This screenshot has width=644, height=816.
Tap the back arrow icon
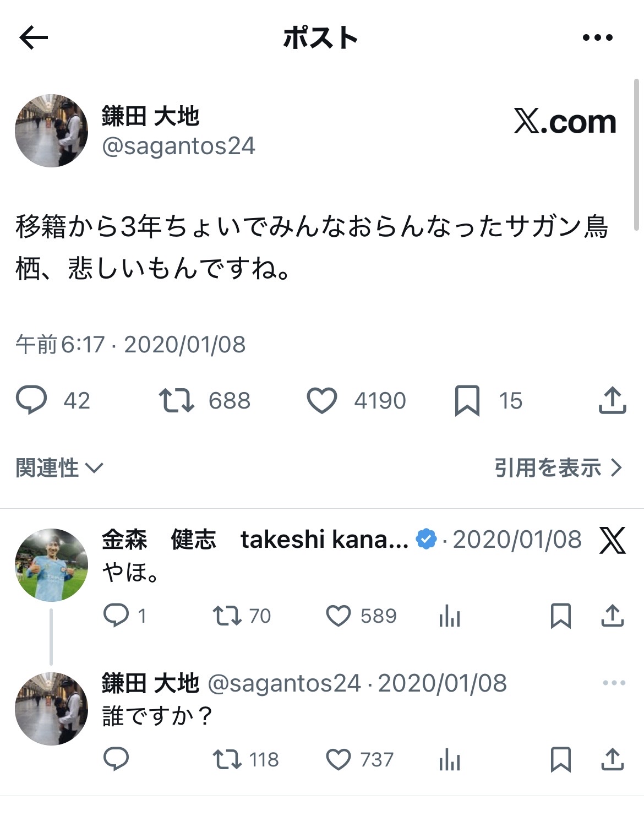click(x=34, y=38)
